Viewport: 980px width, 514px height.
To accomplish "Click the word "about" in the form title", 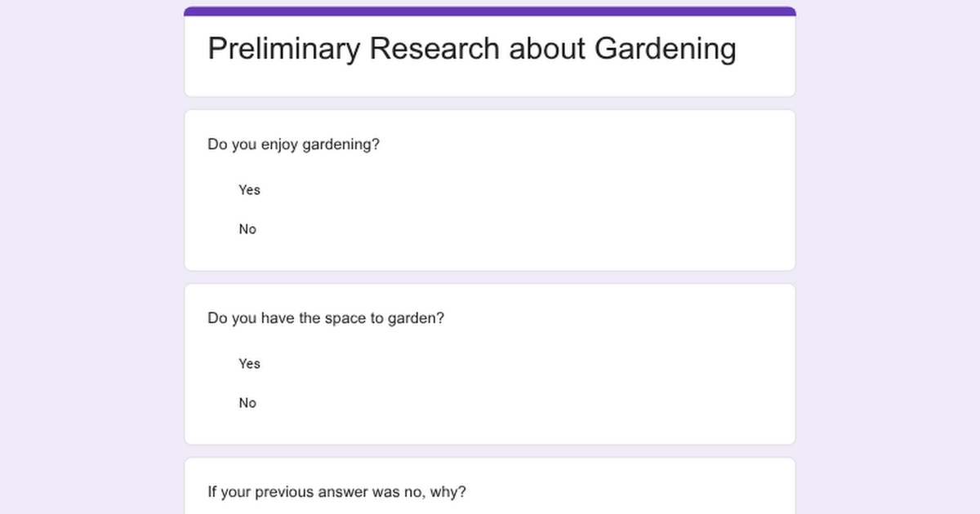I will [547, 49].
